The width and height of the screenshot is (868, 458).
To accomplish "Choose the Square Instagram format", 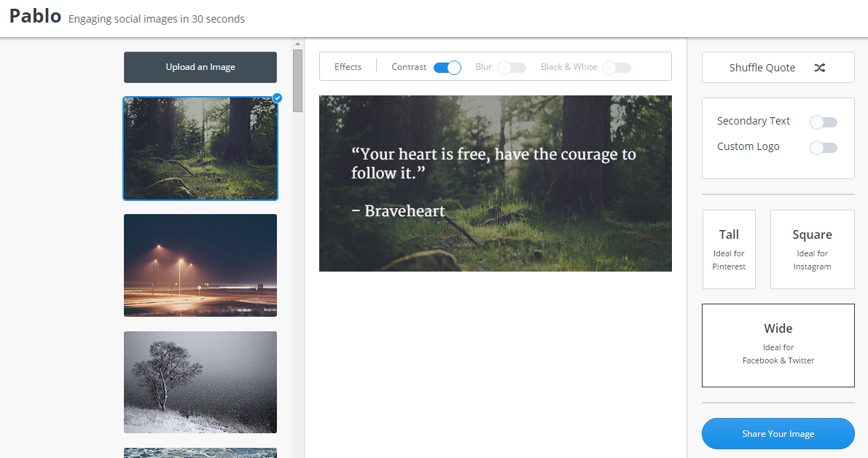I will click(812, 250).
